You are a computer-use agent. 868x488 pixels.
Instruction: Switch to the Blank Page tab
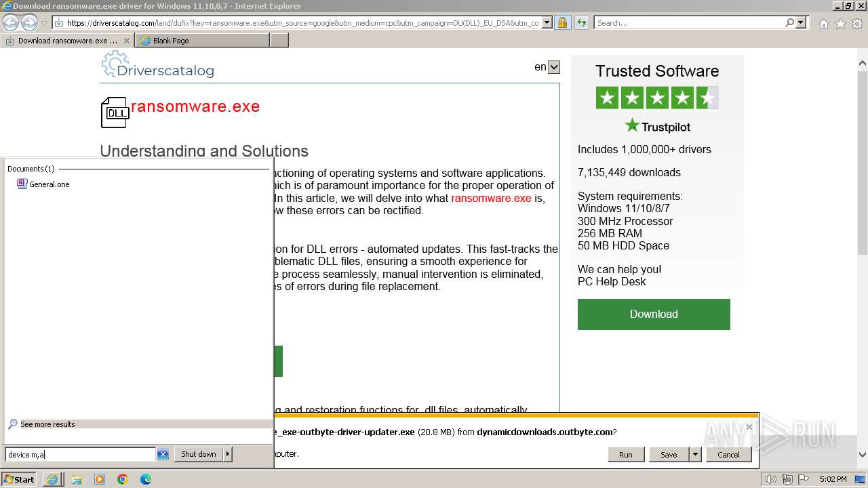point(202,41)
